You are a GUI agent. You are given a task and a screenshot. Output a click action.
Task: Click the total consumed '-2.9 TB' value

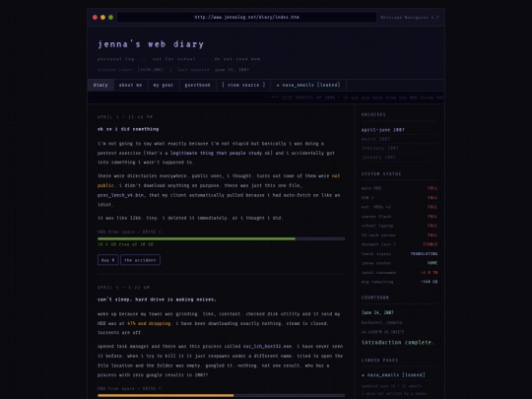point(429,273)
